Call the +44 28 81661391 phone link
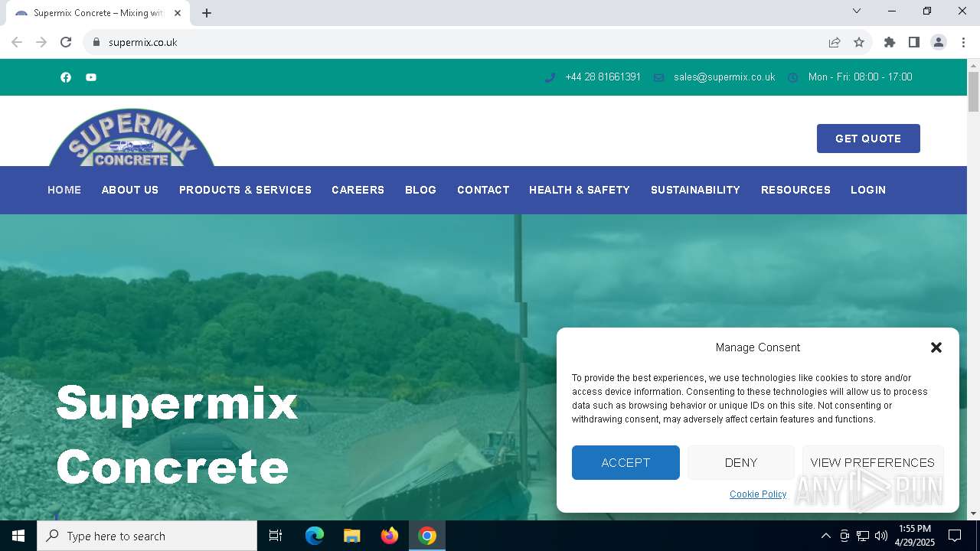The width and height of the screenshot is (980, 551). coord(603,77)
